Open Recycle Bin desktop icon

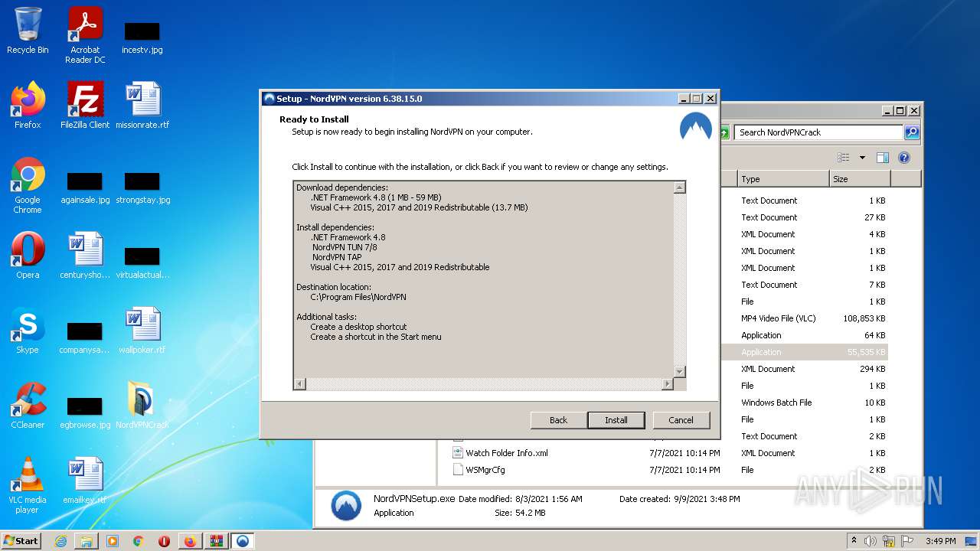point(28,31)
